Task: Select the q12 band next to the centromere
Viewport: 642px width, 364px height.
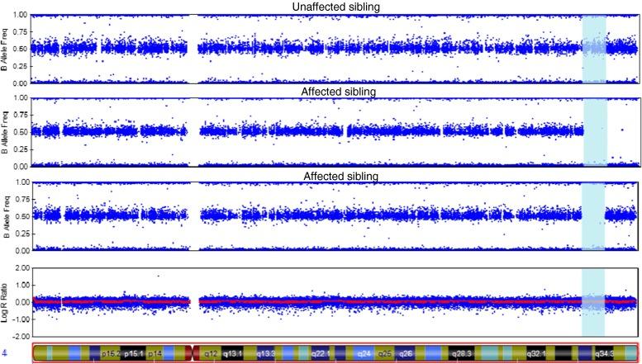Action: pyautogui.click(x=210, y=353)
